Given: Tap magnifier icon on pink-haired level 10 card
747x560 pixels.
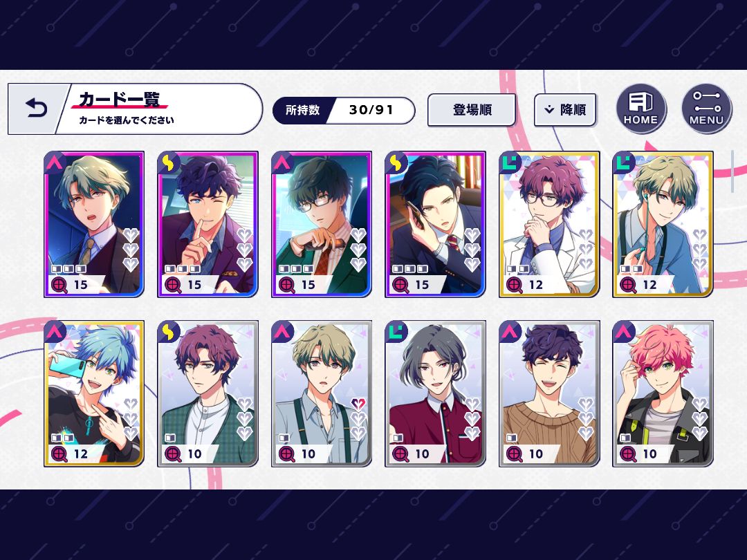Looking at the screenshot, I should click(628, 454).
